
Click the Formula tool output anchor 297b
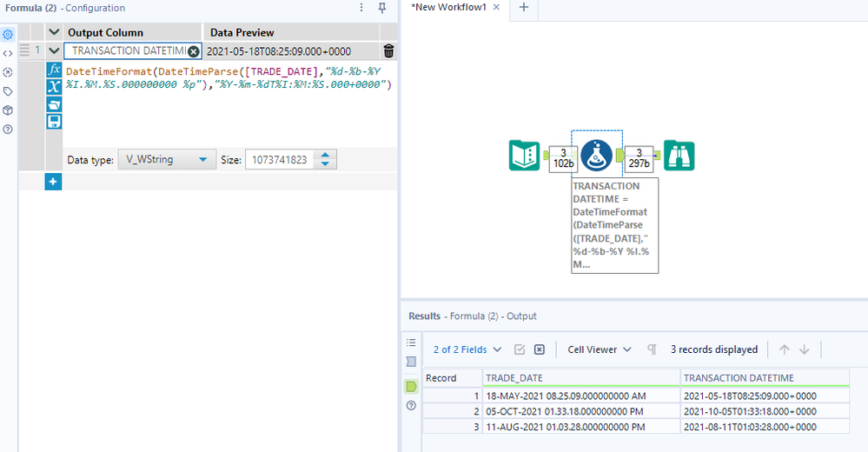click(639, 158)
